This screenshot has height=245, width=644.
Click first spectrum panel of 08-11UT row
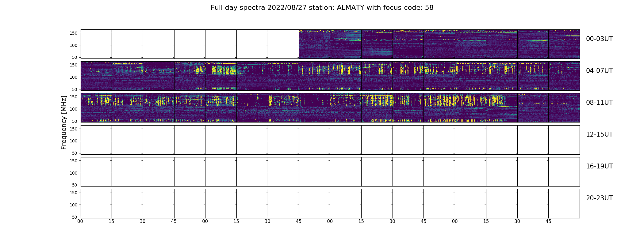[x=96, y=108]
